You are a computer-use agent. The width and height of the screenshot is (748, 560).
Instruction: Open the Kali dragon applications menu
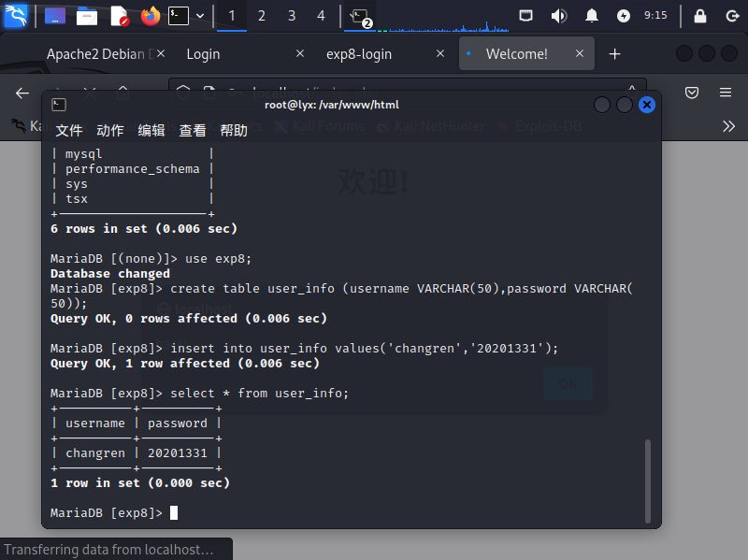(x=15, y=16)
